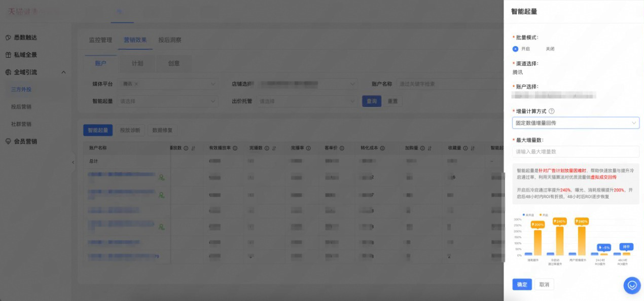Open the 固定数值增量回传 dropdown
The height and width of the screenshot is (301, 644).
[x=576, y=123]
